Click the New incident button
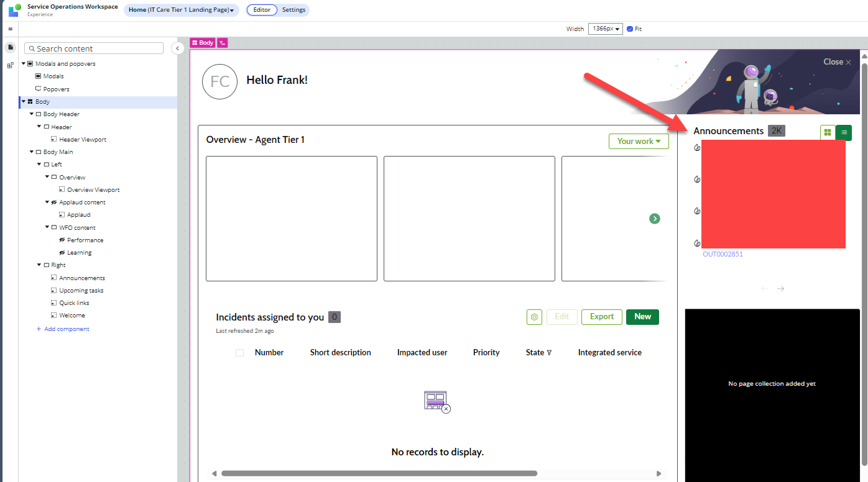Viewport: 868px width, 482px height. pos(642,317)
